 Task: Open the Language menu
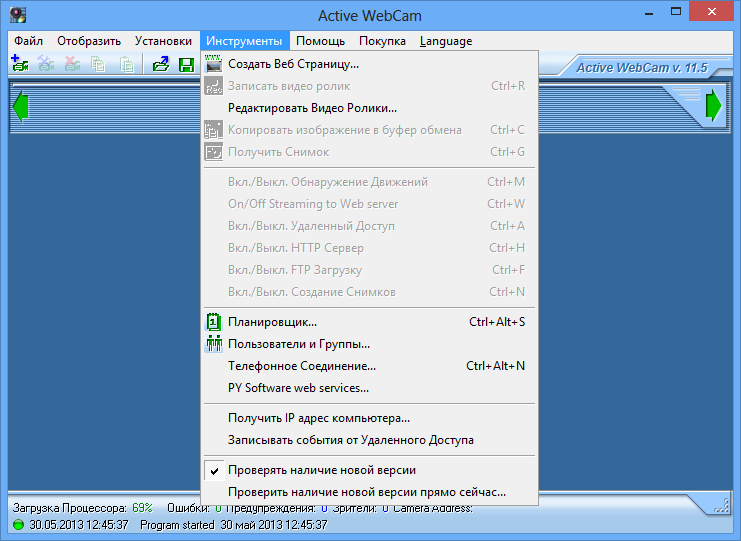coord(446,41)
